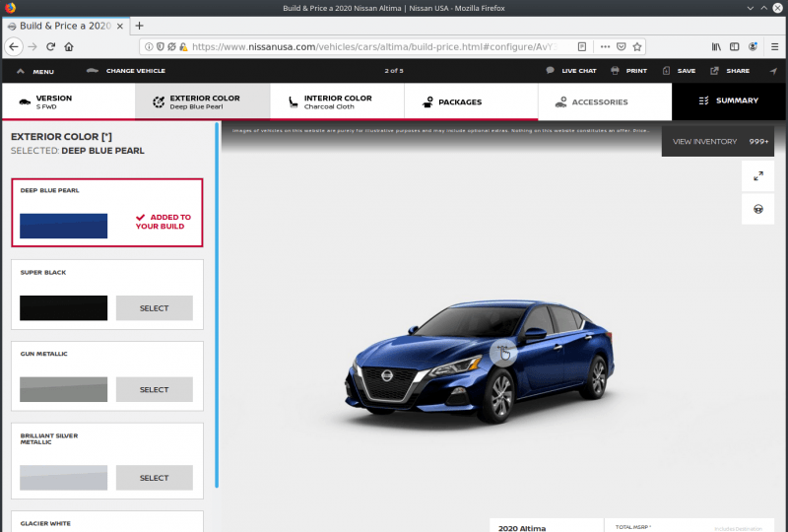The image size is (788, 532).
Task: Go back with the browser back arrow
Action: pos(14,46)
